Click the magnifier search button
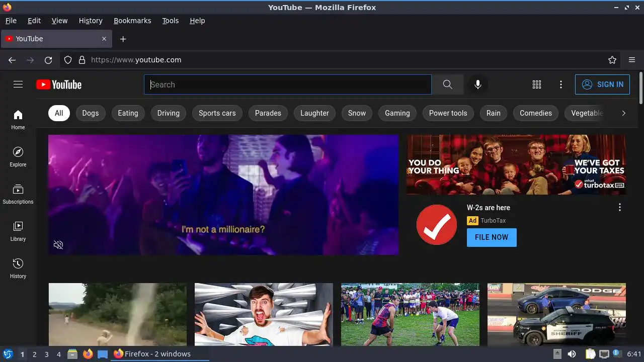This screenshot has height=362, width=644. pyautogui.click(x=447, y=84)
